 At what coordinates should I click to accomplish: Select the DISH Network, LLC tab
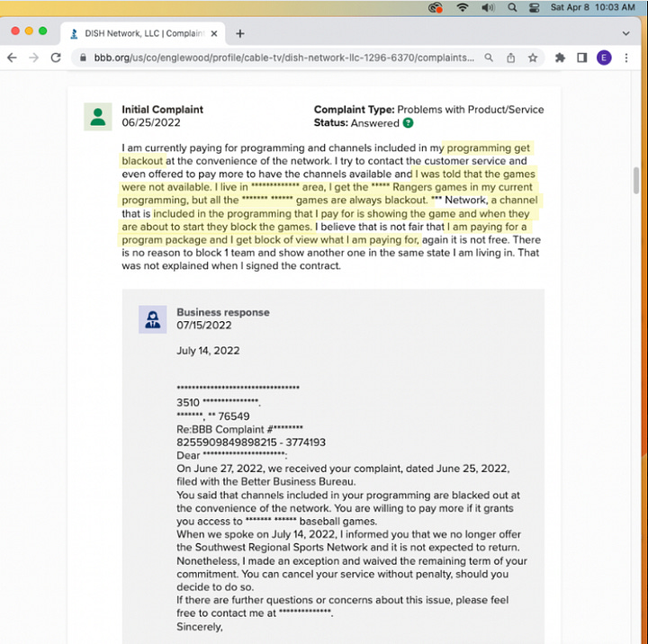[x=142, y=33]
